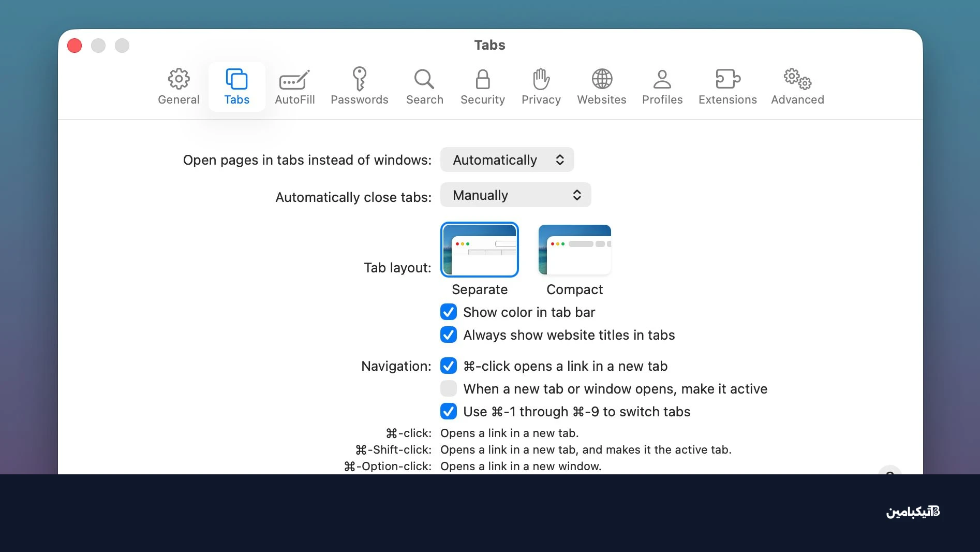Uncheck Always show website titles in tabs
The height and width of the screenshot is (552, 980).
449,335
